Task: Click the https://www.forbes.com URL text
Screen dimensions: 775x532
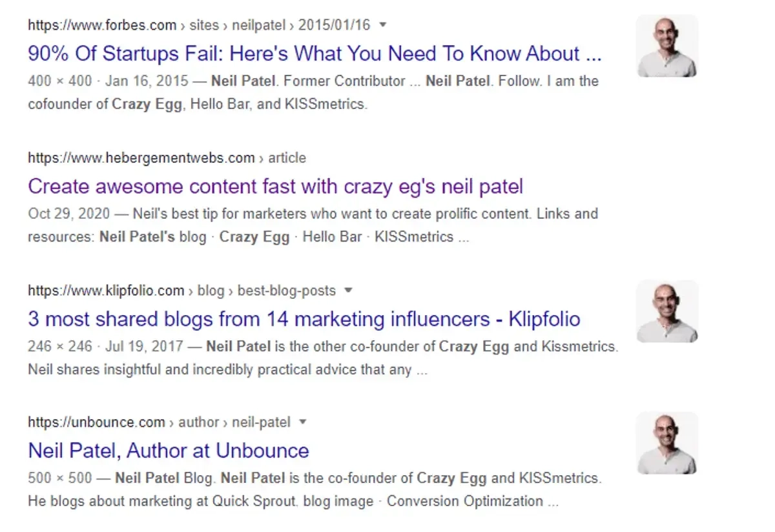Action: point(102,25)
